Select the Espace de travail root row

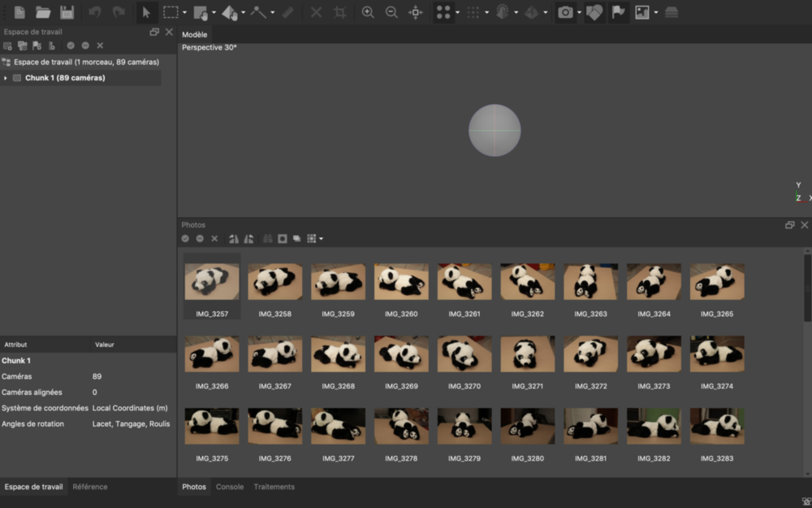click(x=80, y=62)
